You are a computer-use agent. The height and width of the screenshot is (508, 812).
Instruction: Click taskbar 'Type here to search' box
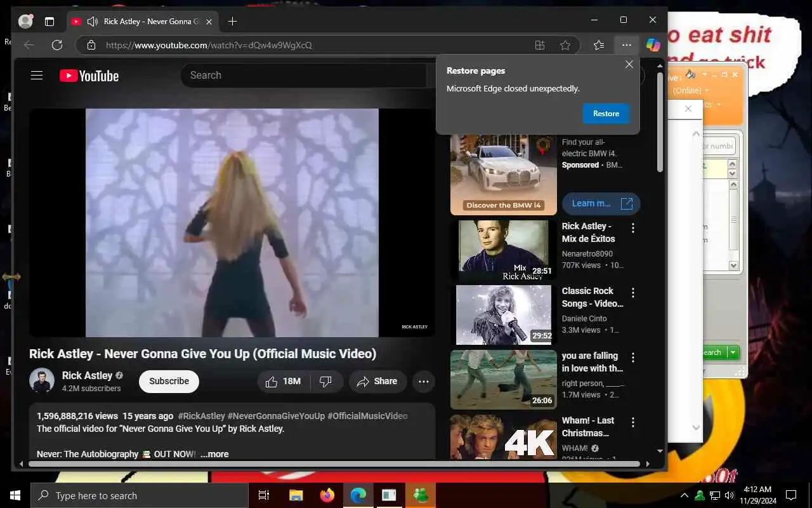(140, 495)
